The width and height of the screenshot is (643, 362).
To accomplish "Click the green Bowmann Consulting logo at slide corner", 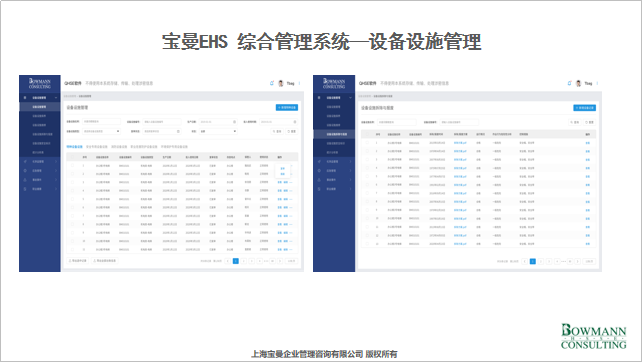I will pos(593,336).
